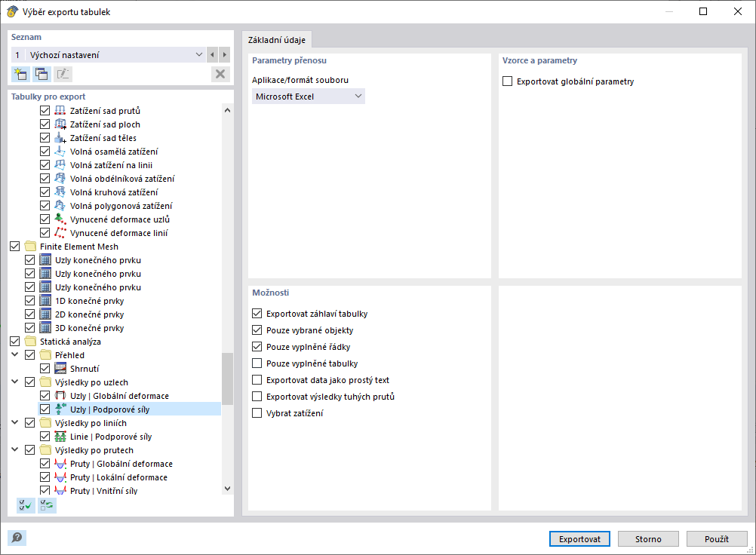Open the Výchozí nastavení list dropdown

[x=199, y=55]
